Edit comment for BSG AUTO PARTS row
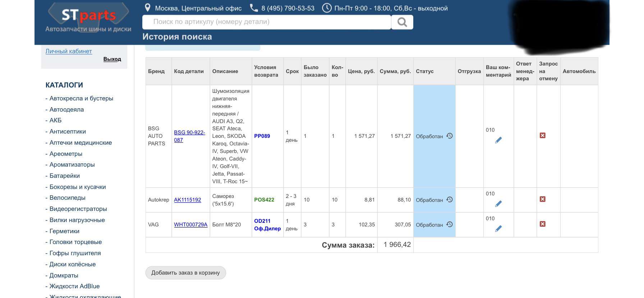The width and height of the screenshot is (644, 298). [498, 140]
